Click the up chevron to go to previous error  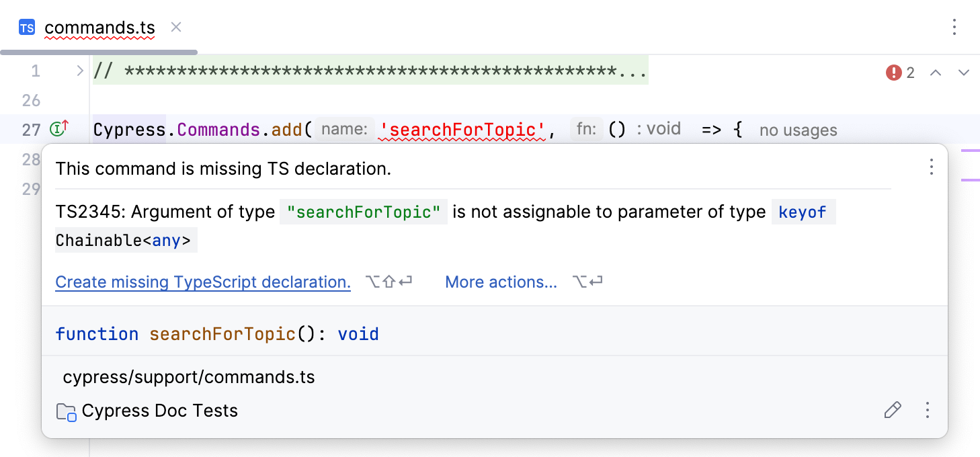937,72
